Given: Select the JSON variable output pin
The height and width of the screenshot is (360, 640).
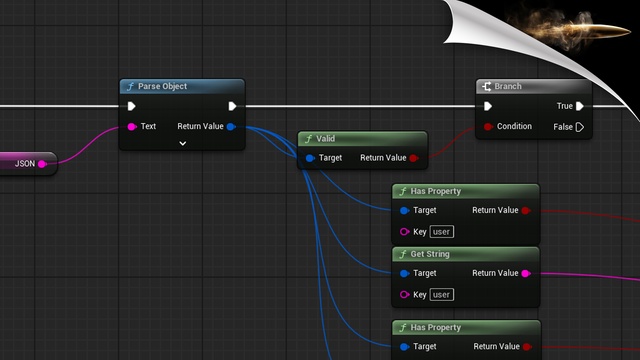Looking at the screenshot, I should 42,164.
